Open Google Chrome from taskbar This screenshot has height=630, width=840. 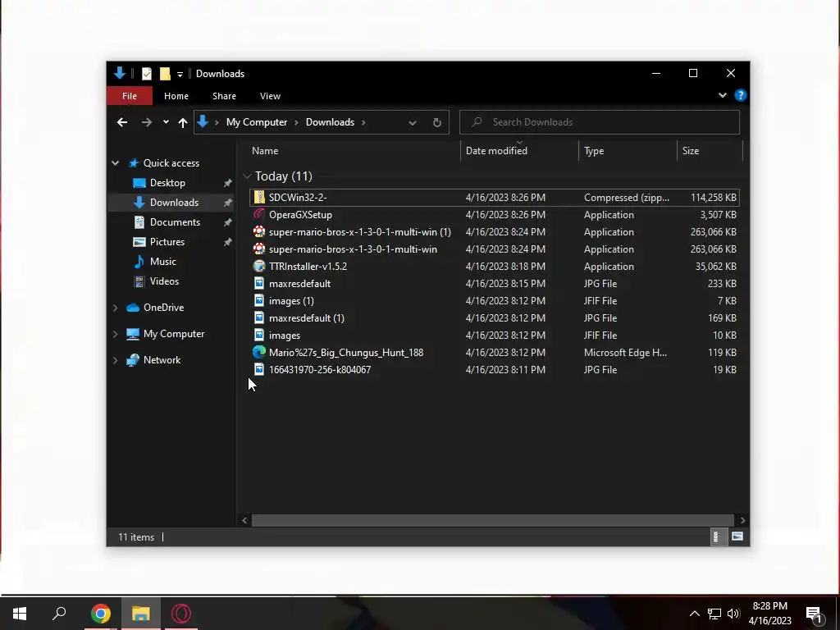100,614
